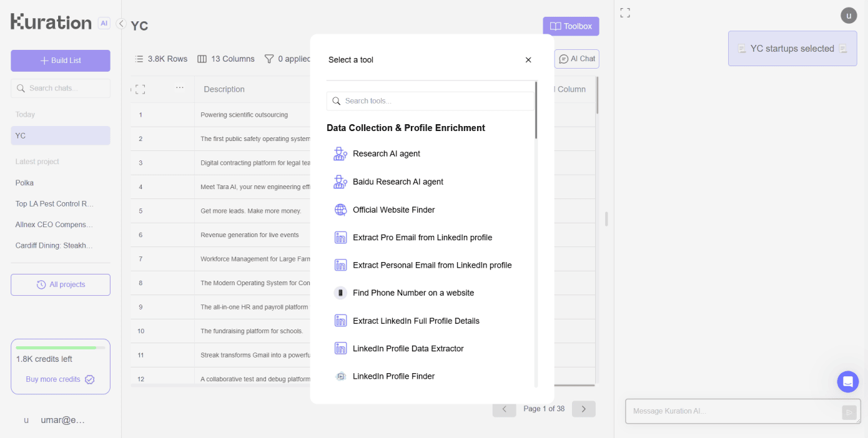Click row 'The fundraising platform for schools.'
This screenshot has height=438, width=868.
252,331
